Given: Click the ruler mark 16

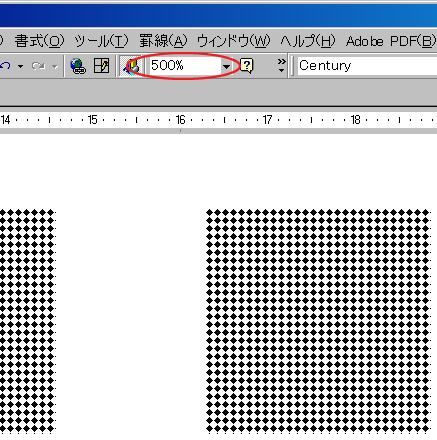Looking at the screenshot, I should 180,120.
